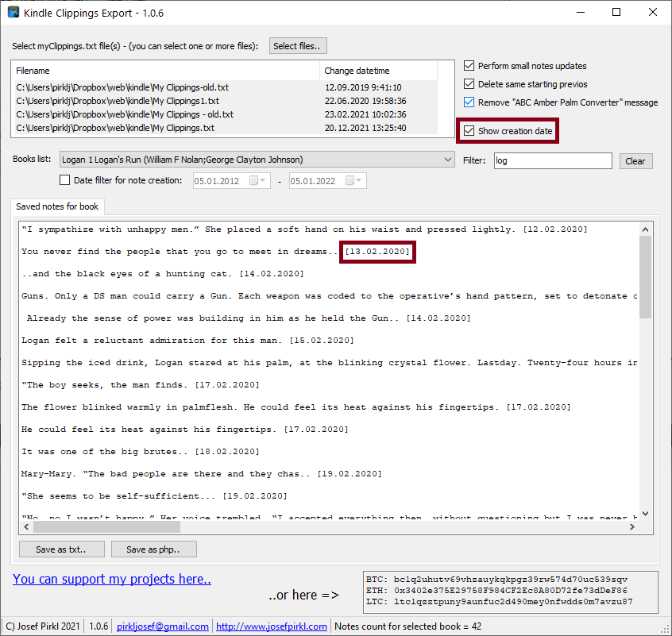Select the My Clippings - old.txt file row
This screenshot has height=636, width=672.
coord(226,114)
